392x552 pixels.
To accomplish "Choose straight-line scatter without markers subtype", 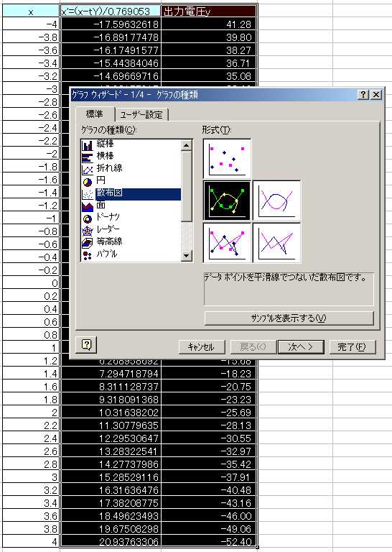I will [276, 242].
